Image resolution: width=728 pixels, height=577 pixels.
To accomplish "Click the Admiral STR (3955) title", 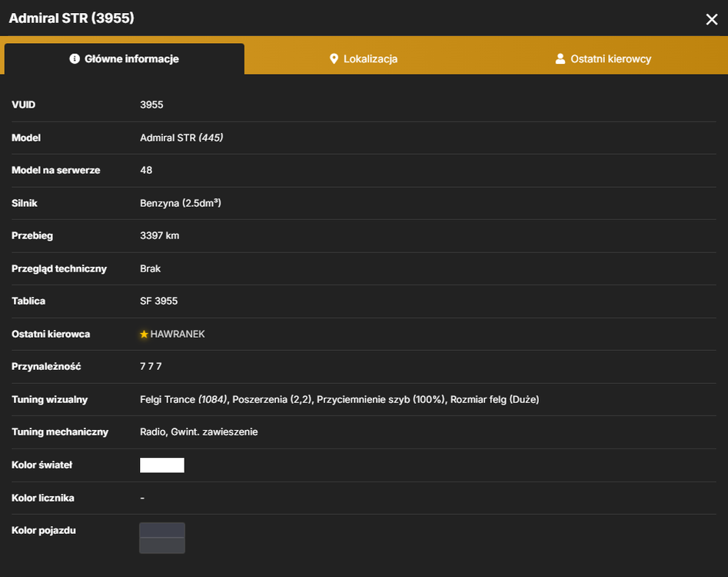I will click(71, 18).
